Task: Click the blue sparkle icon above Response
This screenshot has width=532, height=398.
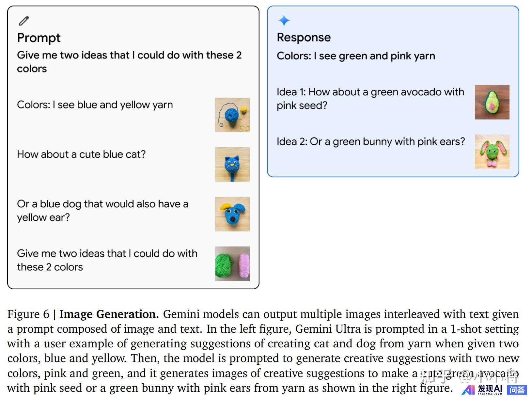Action: pyautogui.click(x=284, y=21)
